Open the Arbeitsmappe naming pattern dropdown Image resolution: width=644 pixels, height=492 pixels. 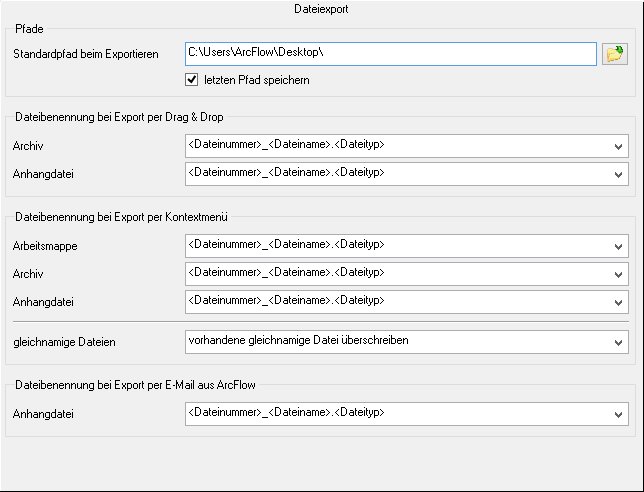pyautogui.click(x=407, y=246)
